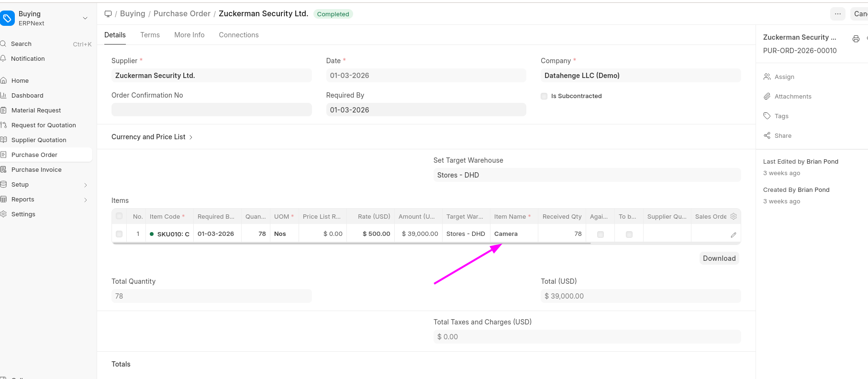The image size is (868, 379).
Task: Select the checkbox for item row 1
Action: pyautogui.click(x=119, y=234)
